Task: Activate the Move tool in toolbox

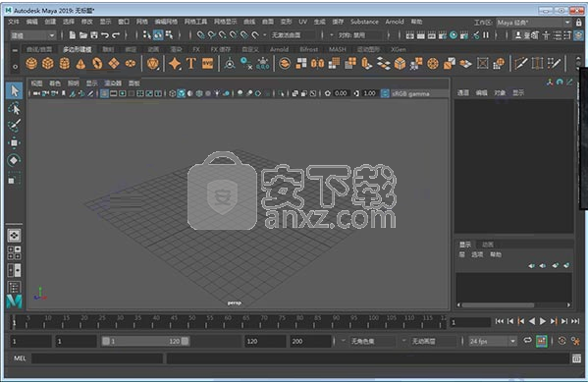Action: 14,142
